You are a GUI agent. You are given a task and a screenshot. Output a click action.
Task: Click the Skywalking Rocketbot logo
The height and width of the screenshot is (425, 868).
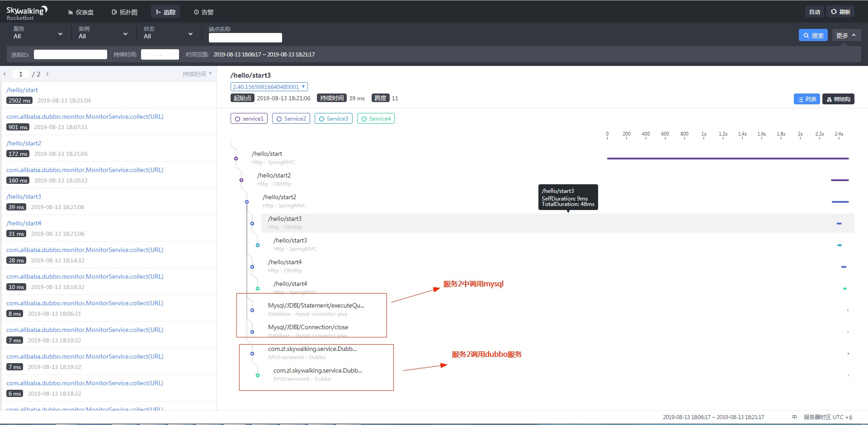point(27,13)
